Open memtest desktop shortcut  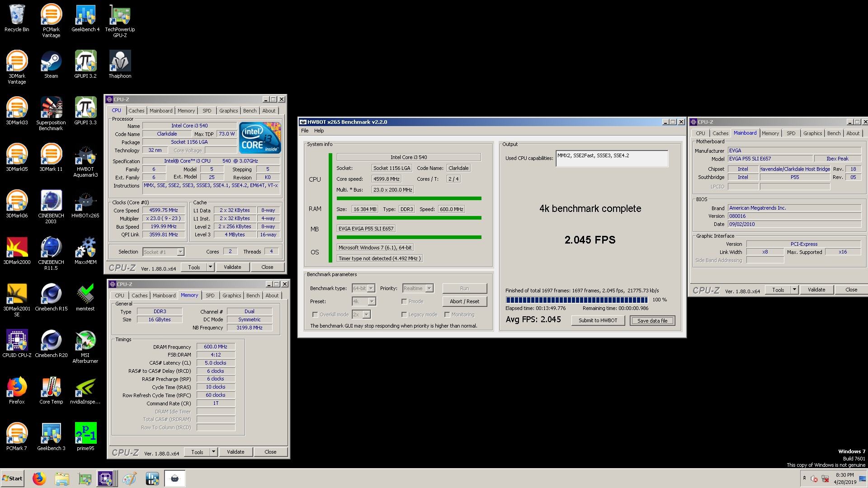pyautogui.click(x=85, y=297)
